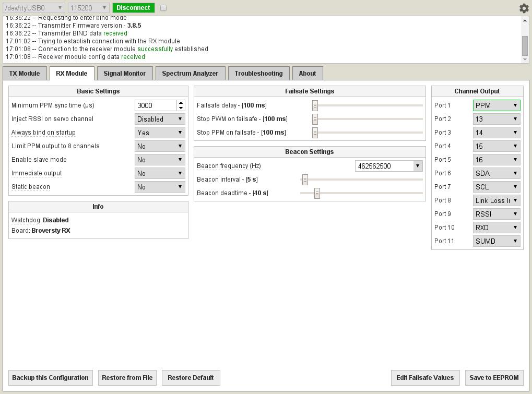Click the Stop PWM on failsafe slider handle
Image resolution: width=532 pixels, height=394 pixels.
(315, 119)
